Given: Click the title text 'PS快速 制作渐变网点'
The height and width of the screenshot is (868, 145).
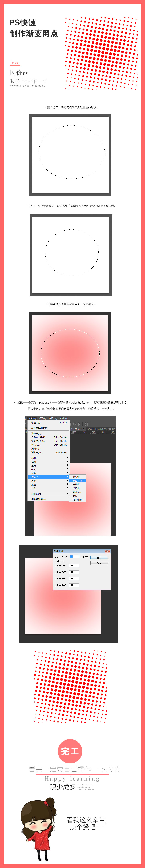Looking at the screenshot, I should 34,28.
